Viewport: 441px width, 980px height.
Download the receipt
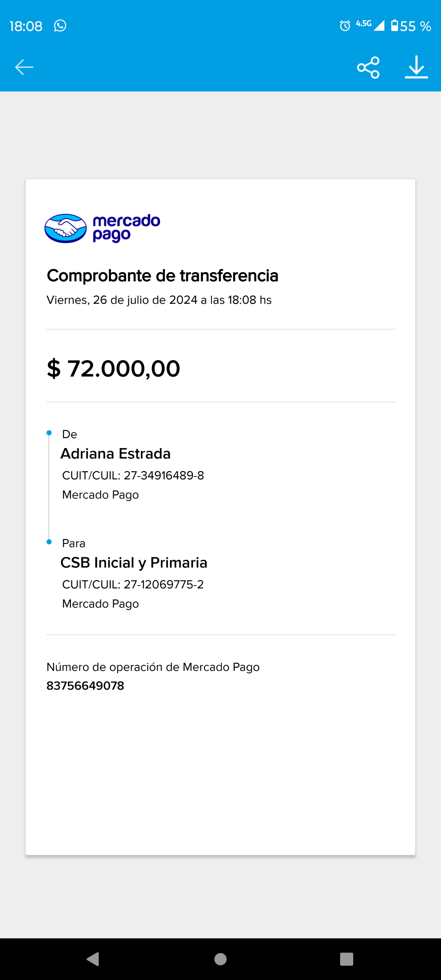tap(416, 67)
